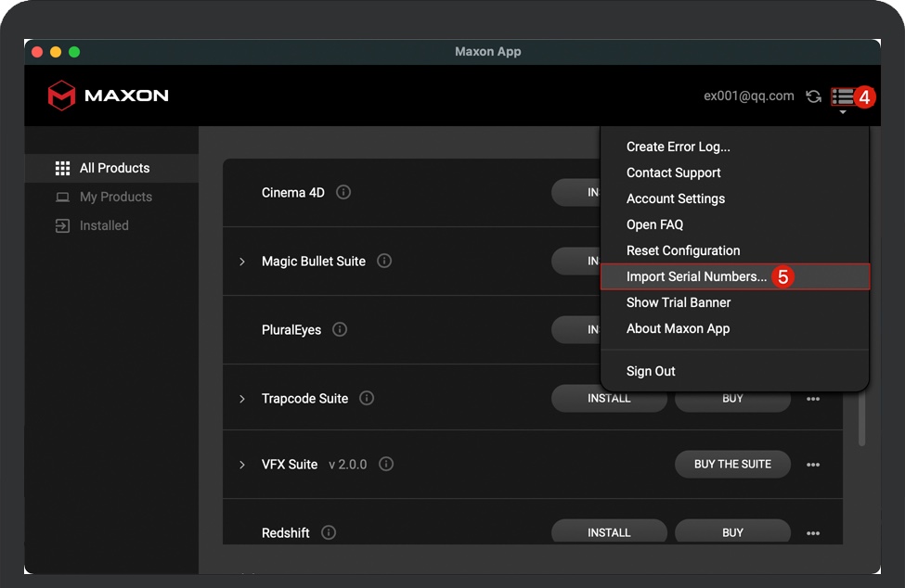Click Sign Out in the menu
The height and width of the screenshot is (588, 905).
coord(651,371)
